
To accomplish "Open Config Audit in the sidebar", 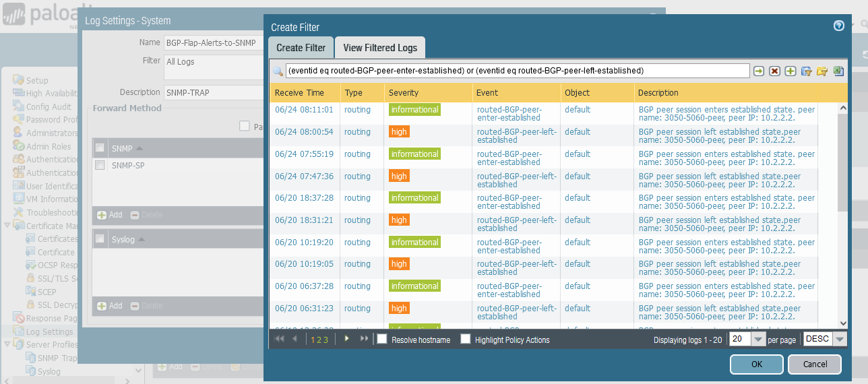I will (42, 106).
